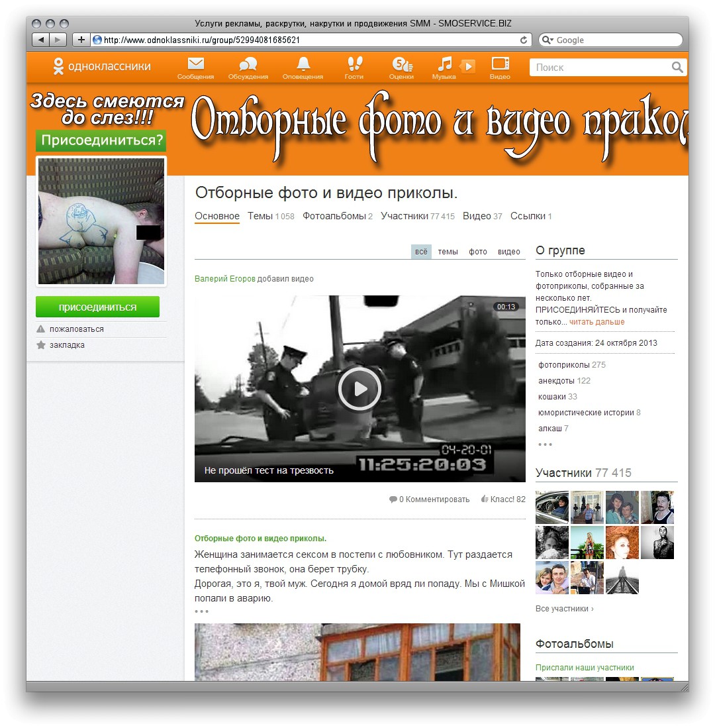Select the видео feed filter

click(508, 252)
